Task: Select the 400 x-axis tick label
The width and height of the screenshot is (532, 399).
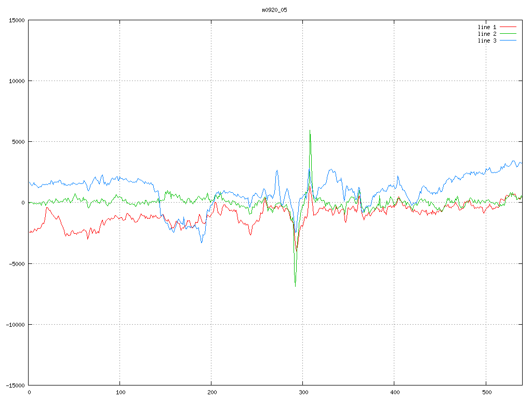Action: (x=394, y=392)
